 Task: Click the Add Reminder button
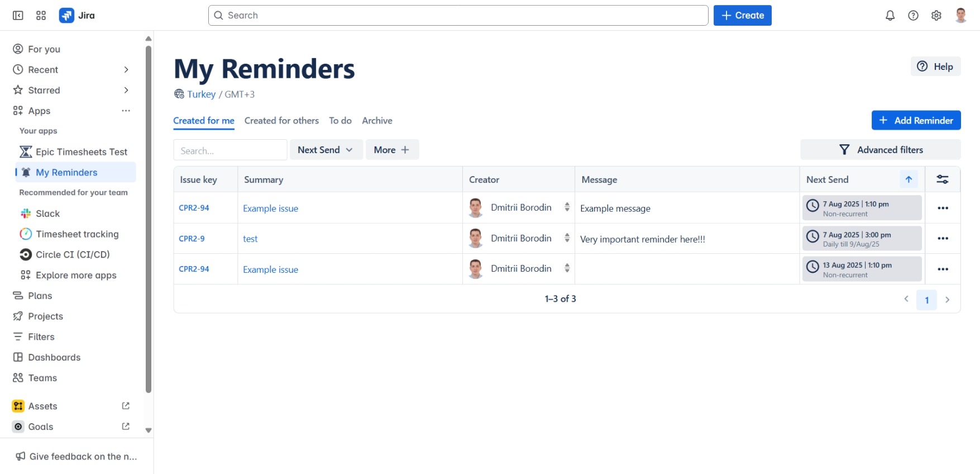coord(916,120)
